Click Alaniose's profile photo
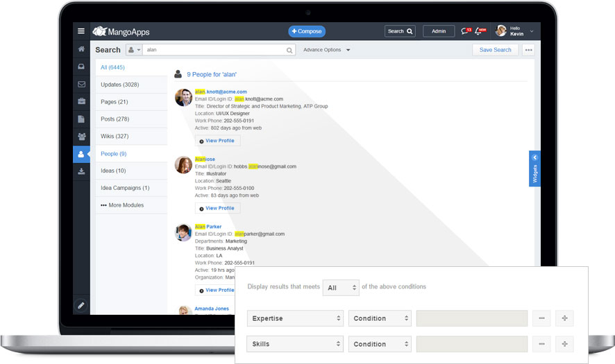Viewport: 615px width, 364px height. click(x=183, y=164)
